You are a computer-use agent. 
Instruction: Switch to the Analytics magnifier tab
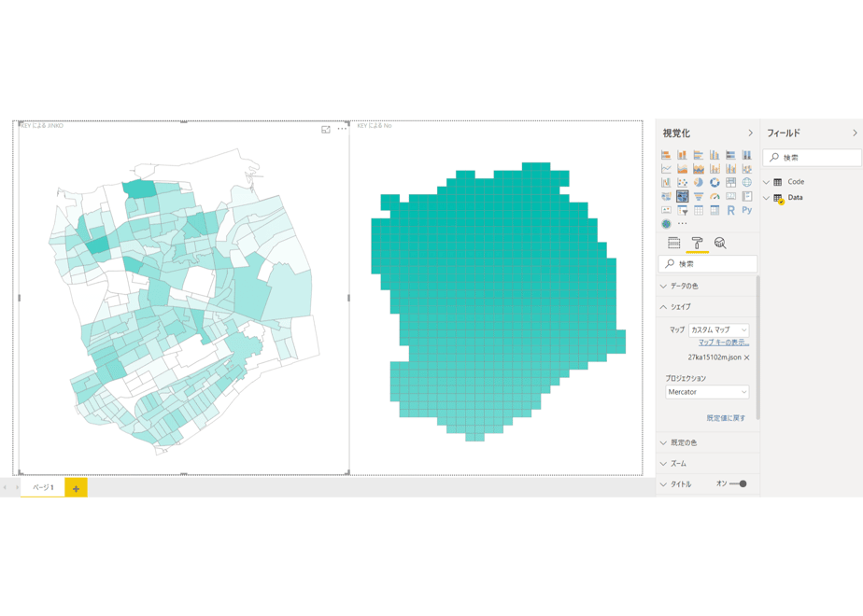(720, 243)
